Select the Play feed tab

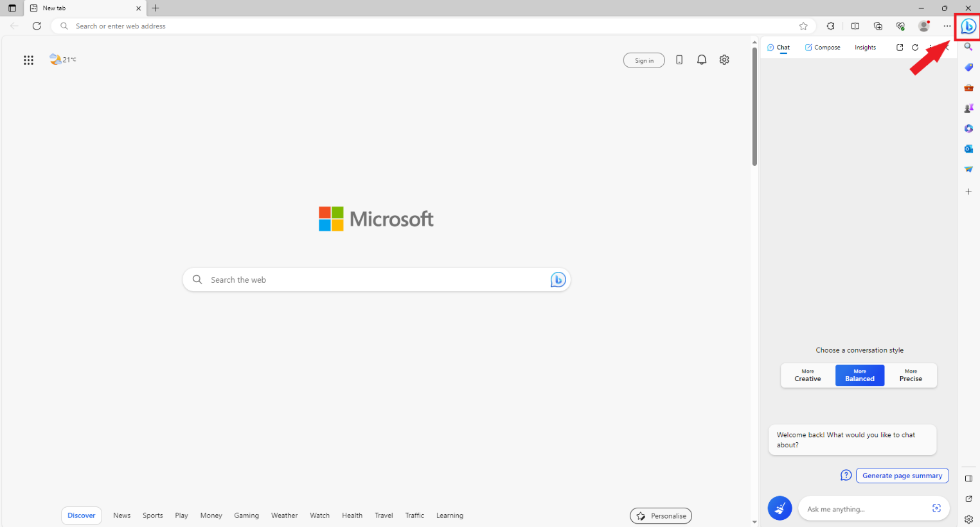pyautogui.click(x=181, y=515)
